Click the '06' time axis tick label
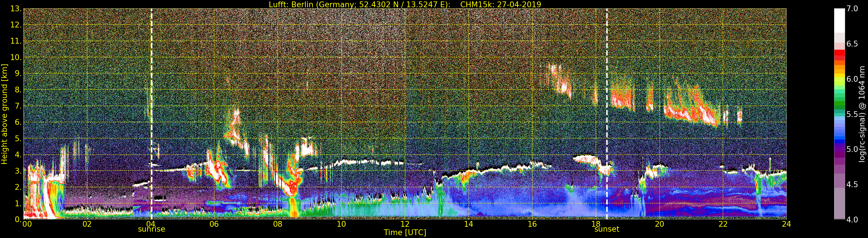 coord(214,224)
